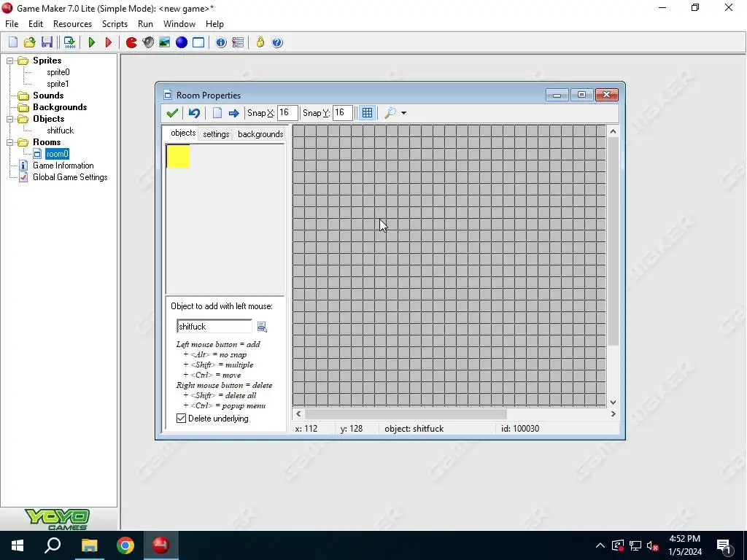Select the Sounds folder

[x=48, y=96]
